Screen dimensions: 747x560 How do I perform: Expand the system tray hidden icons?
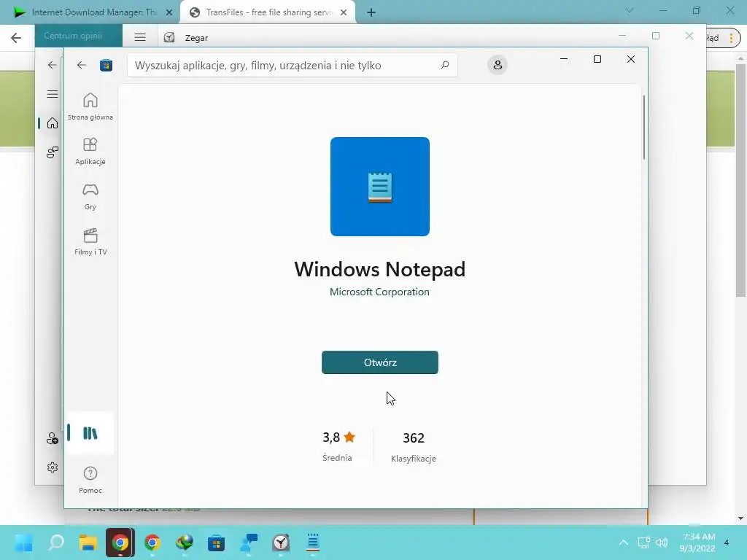(623, 542)
